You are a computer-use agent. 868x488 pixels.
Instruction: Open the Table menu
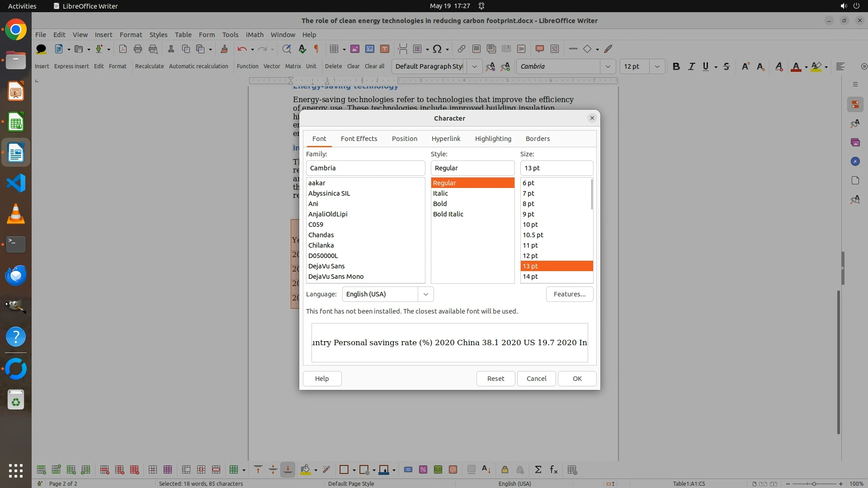point(183,34)
